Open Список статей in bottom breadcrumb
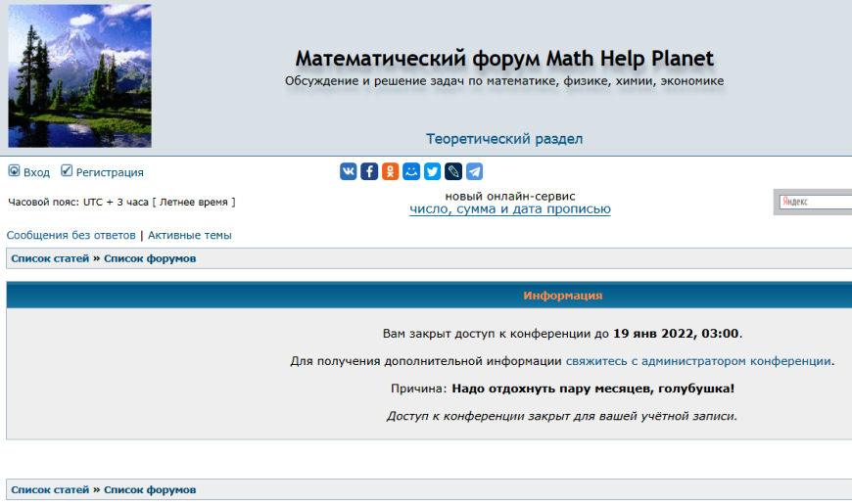 tap(50, 490)
